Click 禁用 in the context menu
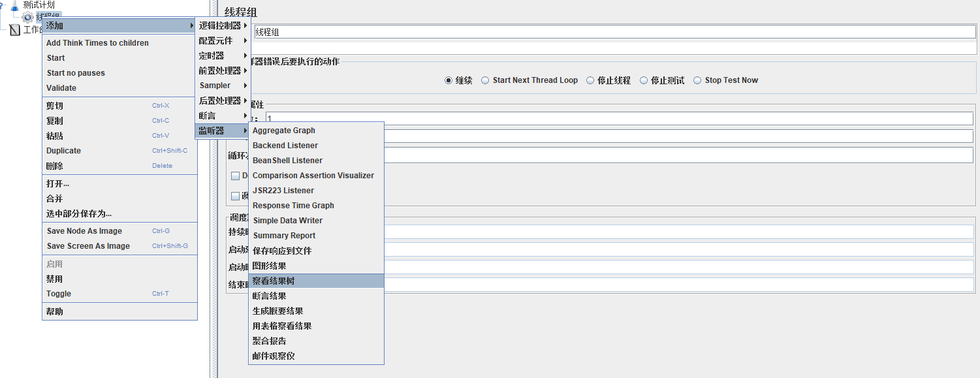Image resolution: width=980 pixels, height=378 pixels. click(x=119, y=279)
